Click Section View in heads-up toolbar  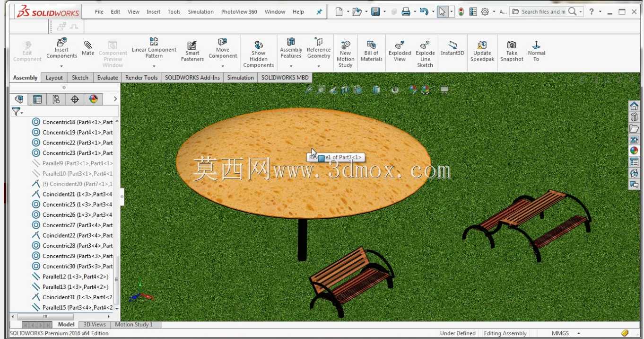(345, 90)
